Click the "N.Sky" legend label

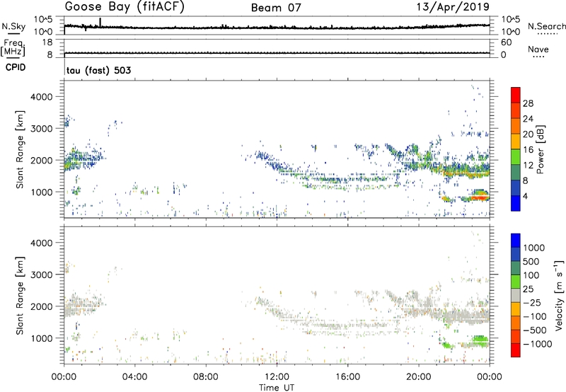(x=13, y=26)
